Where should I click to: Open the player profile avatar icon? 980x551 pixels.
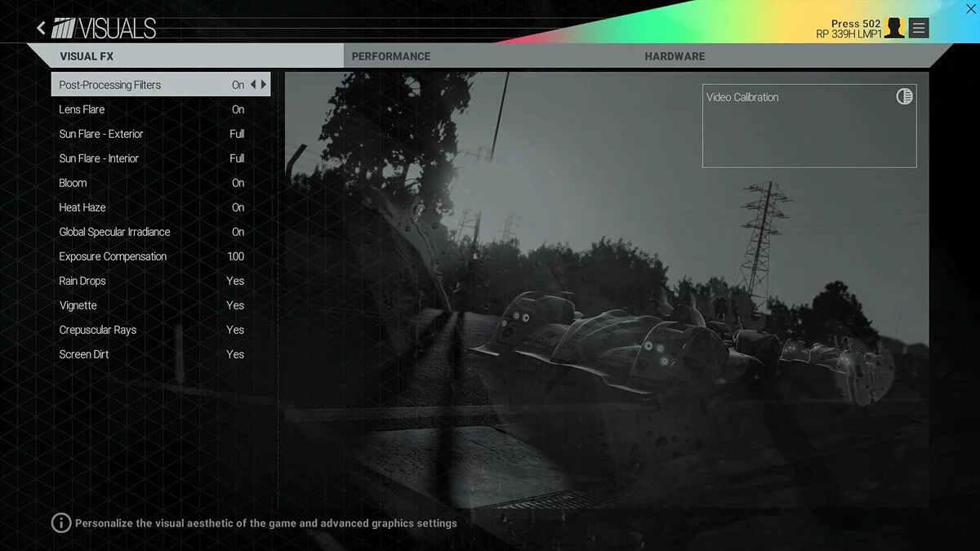[894, 29]
